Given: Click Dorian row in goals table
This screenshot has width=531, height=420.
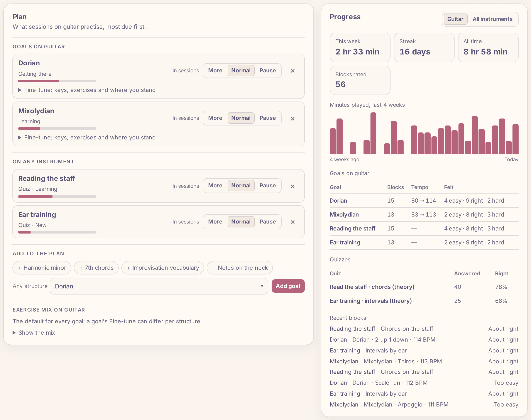Looking at the screenshot, I should tap(424, 201).
